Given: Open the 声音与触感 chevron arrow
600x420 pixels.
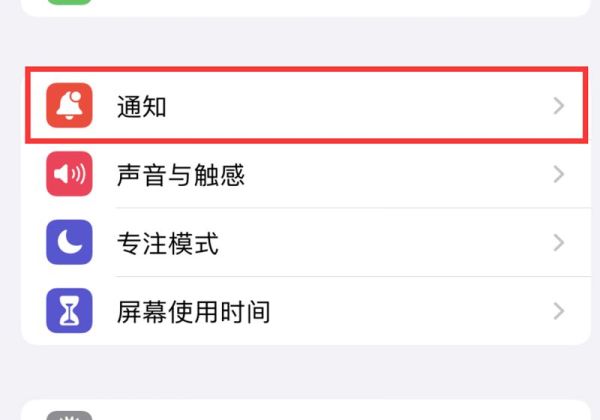Looking at the screenshot, I should click(559, 174).
